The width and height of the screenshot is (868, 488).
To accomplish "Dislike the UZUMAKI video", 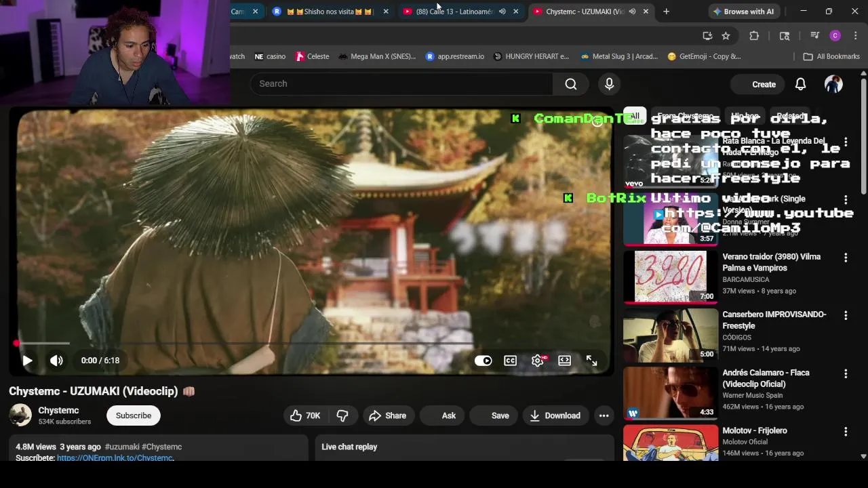I will [x=342, y=415].
